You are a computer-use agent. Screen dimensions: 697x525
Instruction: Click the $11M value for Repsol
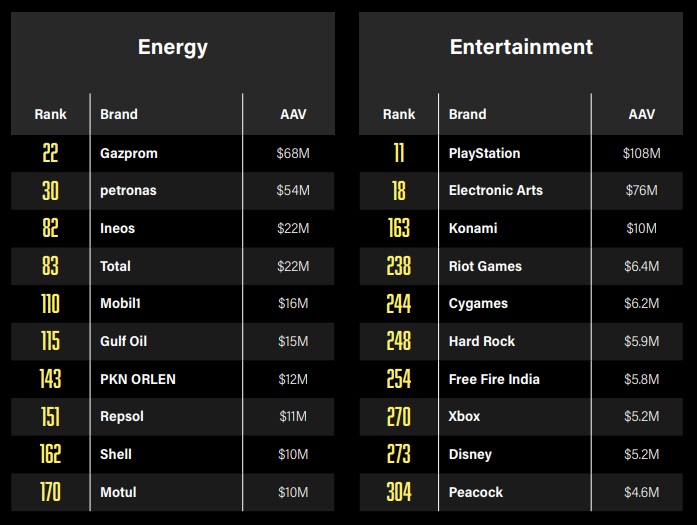(x=293, y=416)
